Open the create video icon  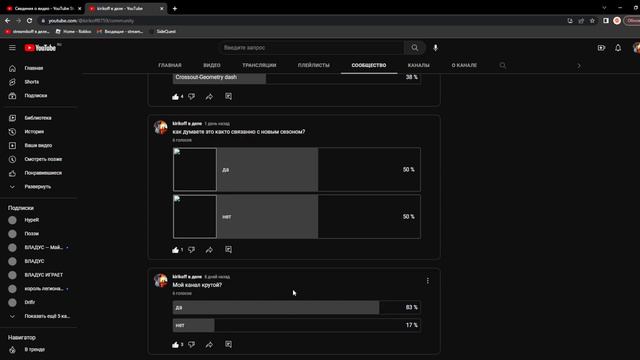pyautogui.click(x=601, y=48)
